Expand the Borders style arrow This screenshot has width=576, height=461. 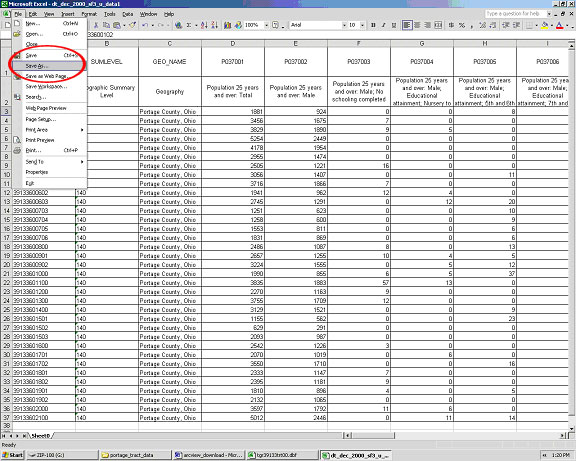[536, 25]
